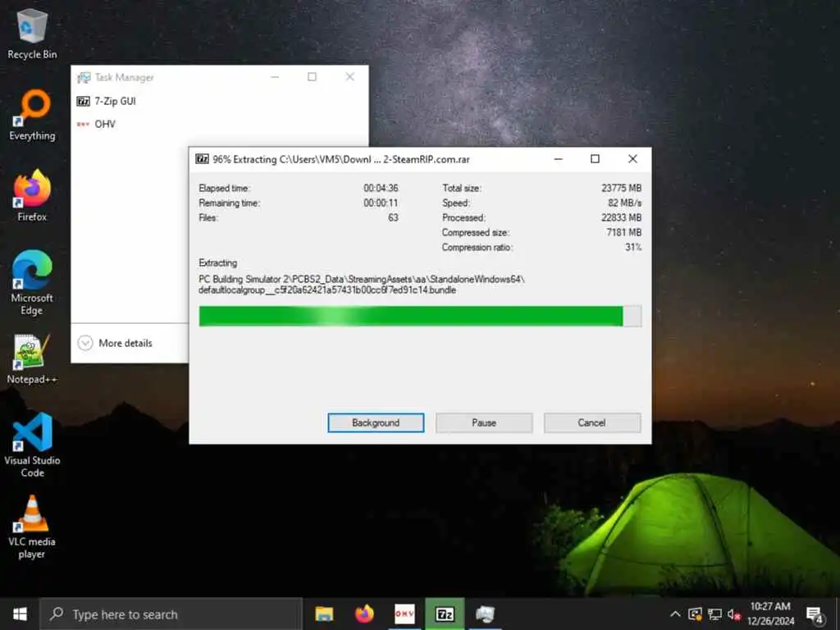
Task: Click the Compression ratio value 31%
Action: 633,248
